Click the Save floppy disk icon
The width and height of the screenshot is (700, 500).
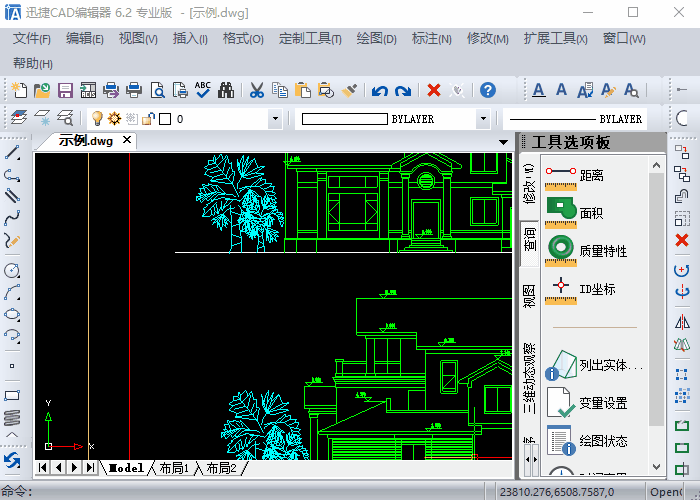pyautogui.click(x=65, y=90)
